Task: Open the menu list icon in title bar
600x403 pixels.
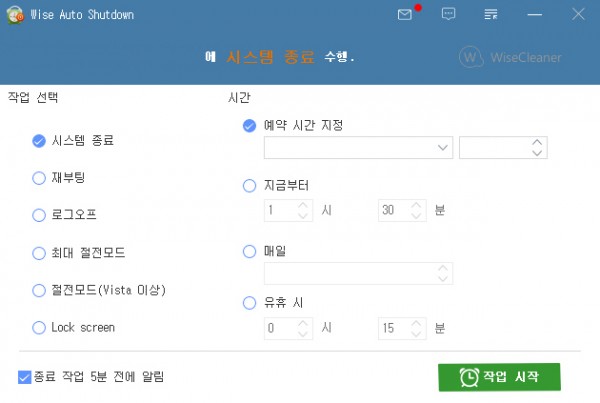Action: coord(491,15)
